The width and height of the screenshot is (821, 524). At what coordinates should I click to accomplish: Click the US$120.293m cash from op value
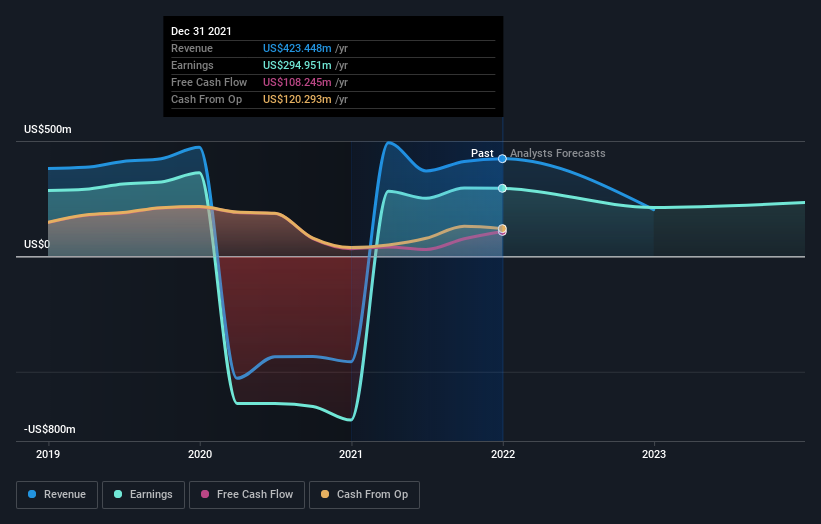tap(297, 99)
